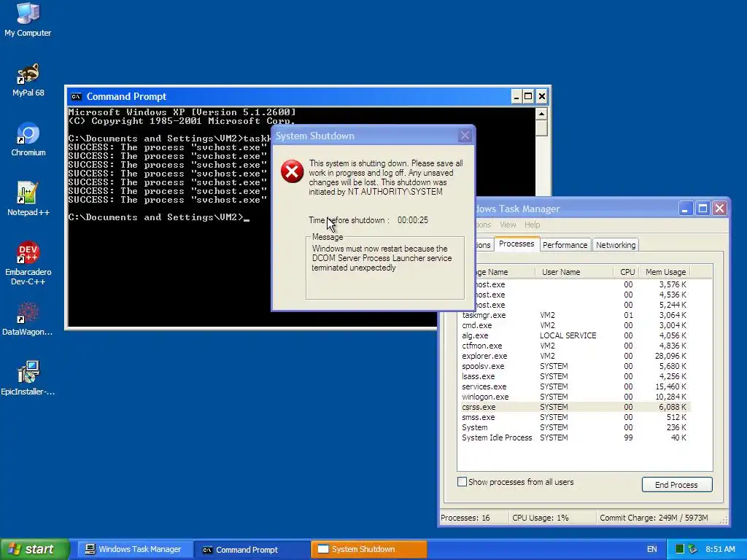Select the alg.exe process row

point(574,335)
